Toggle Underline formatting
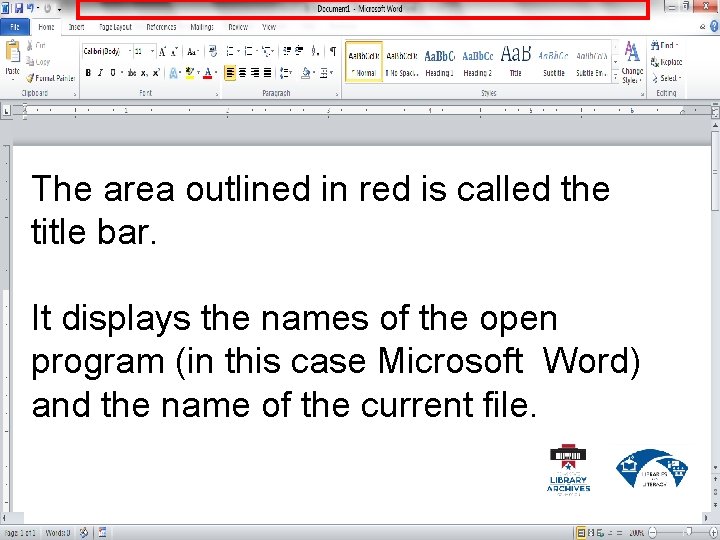720x540 pixels. tap(112, 73)
